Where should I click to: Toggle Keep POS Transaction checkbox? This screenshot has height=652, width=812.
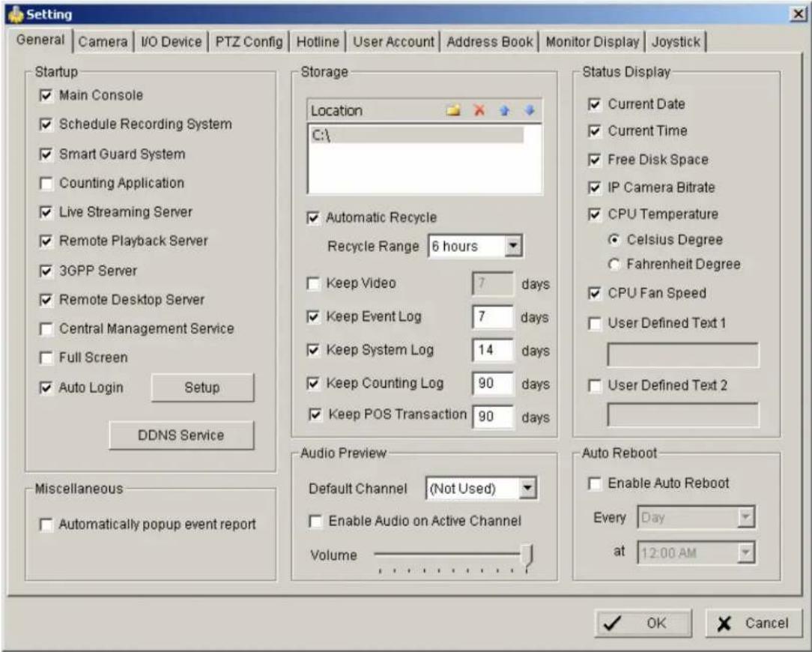tap(315, 414)
